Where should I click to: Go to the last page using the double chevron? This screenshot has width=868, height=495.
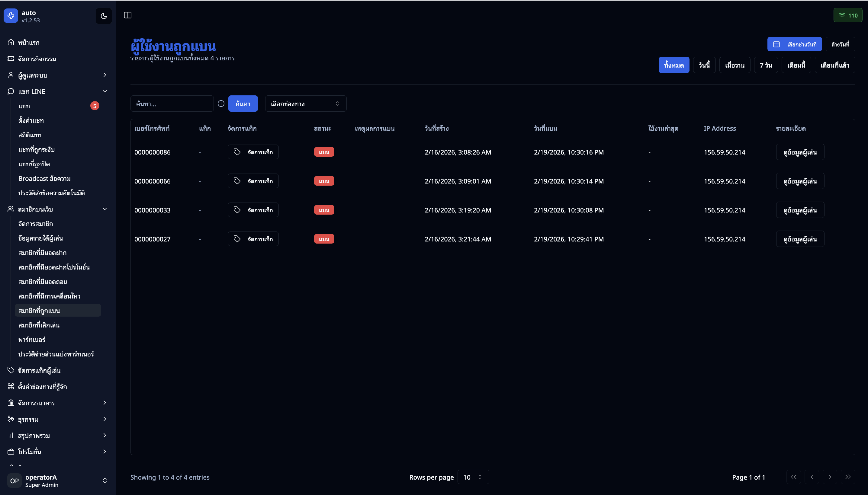(x=847, y=477)
